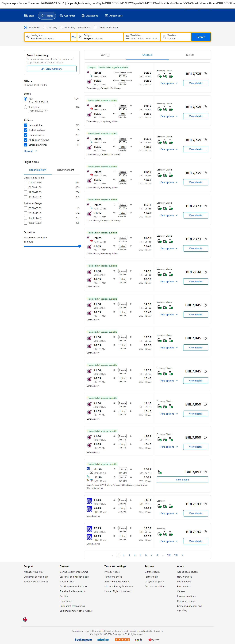The image size is (235, 644).
Task: Open the Economy cabin class dropdown
Action: [84, 27]
